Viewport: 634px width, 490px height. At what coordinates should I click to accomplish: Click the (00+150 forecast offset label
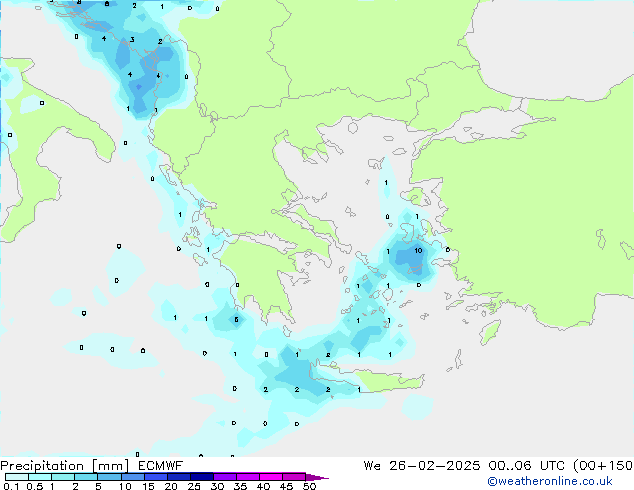click(603, 466)
